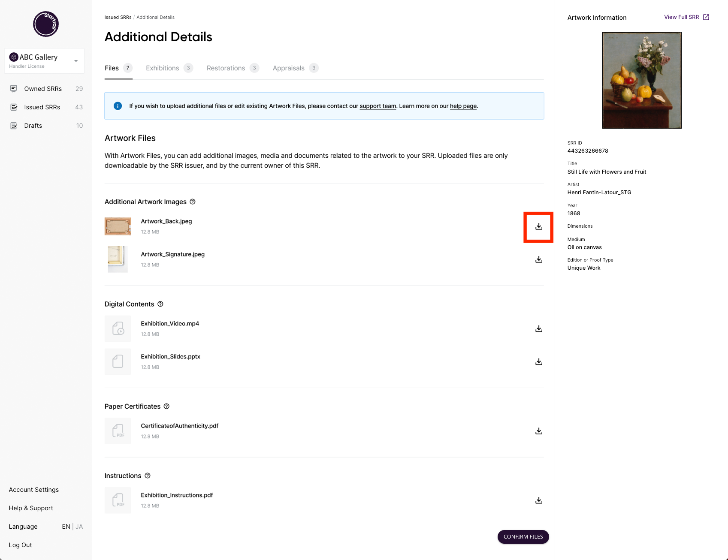
Task: Click the Issued SRRs sidebar icon
Action: pyautogui.click(x=14, y=107)
